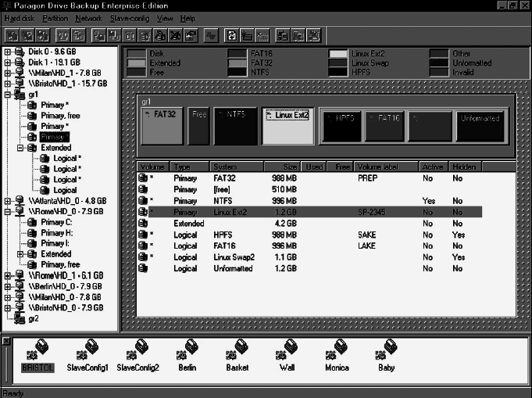
Task: Open the Hard disk menu
Action: pyautogui.click(x=20, y=17)
